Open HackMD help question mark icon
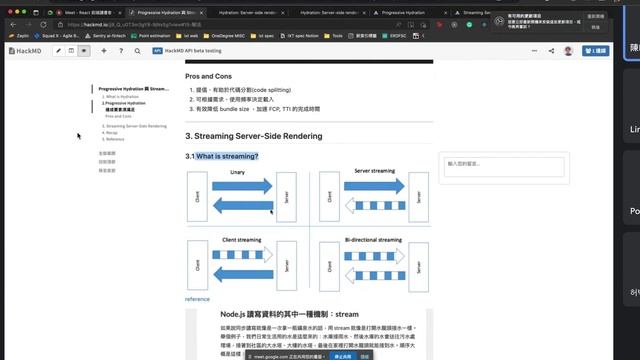This screenshot has width=640, height=360. [x=121, y=51]
